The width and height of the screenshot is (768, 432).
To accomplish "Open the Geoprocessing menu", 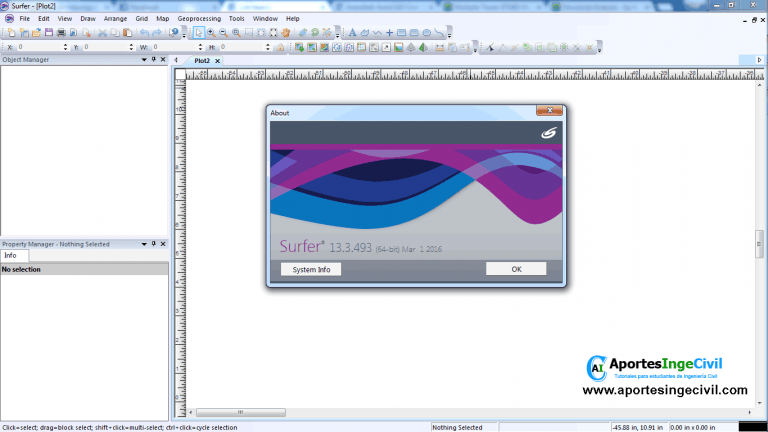I will [x=199, y=19].
